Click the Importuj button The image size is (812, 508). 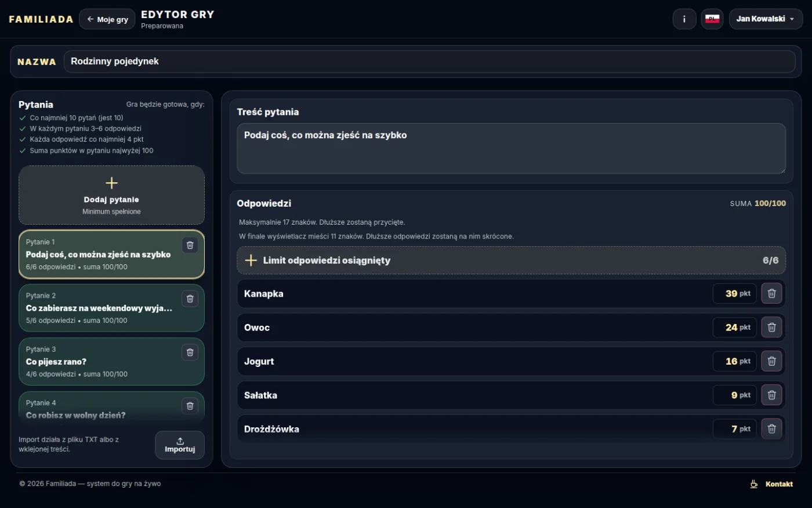(x=180, y=445)
